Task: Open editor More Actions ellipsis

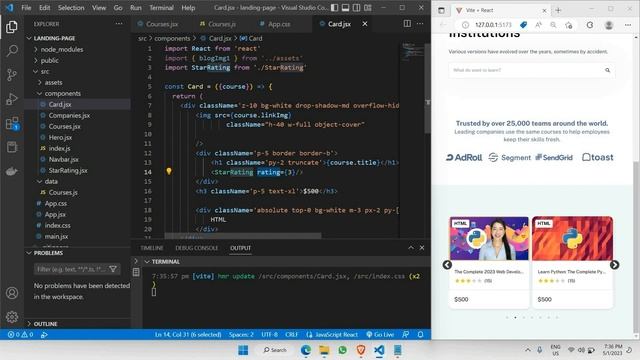Action: coord(420,24)
